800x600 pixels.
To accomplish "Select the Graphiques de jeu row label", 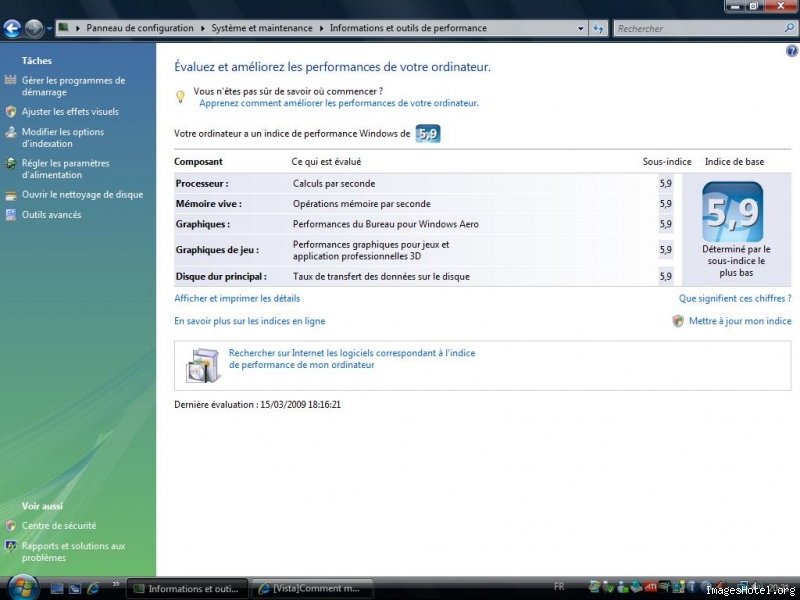I will 217,250.
